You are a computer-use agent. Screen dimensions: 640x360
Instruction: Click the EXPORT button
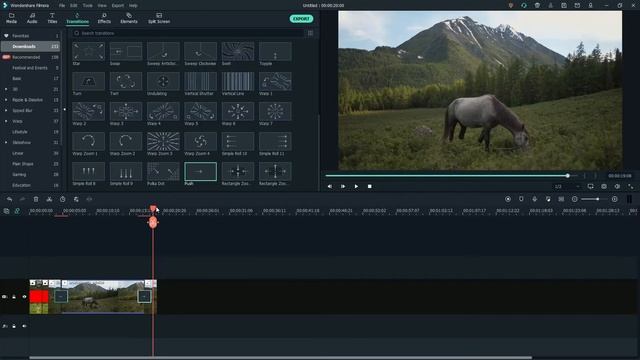click(x=301, y=19)
